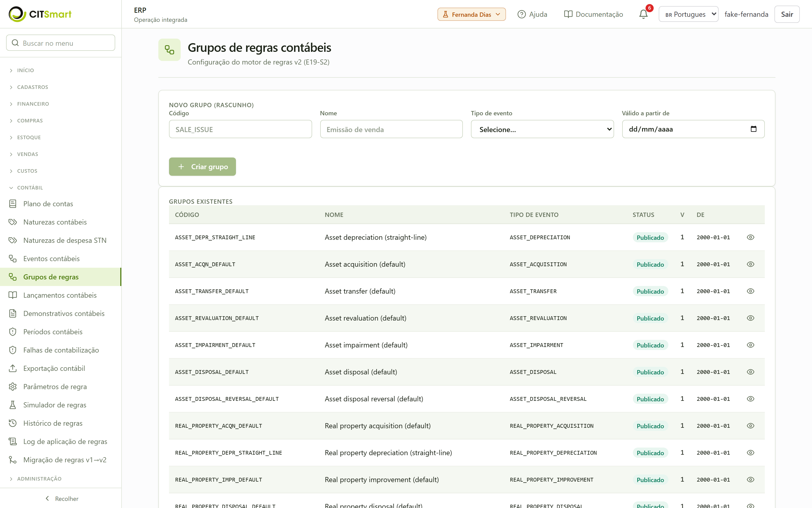Go to Eventos contábeis
This screenshot has width=812, height=508.
point(61,259)
